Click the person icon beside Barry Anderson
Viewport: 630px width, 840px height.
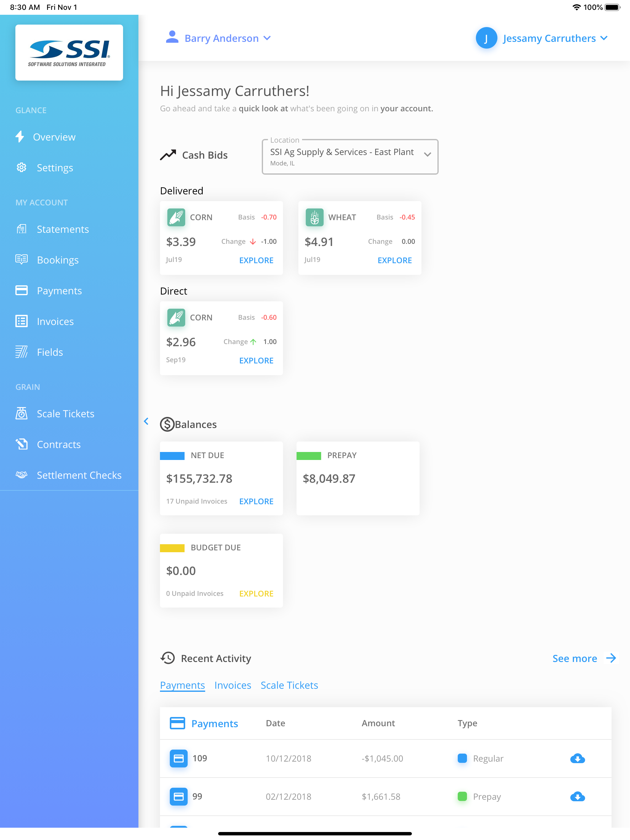tap(172, 37)
